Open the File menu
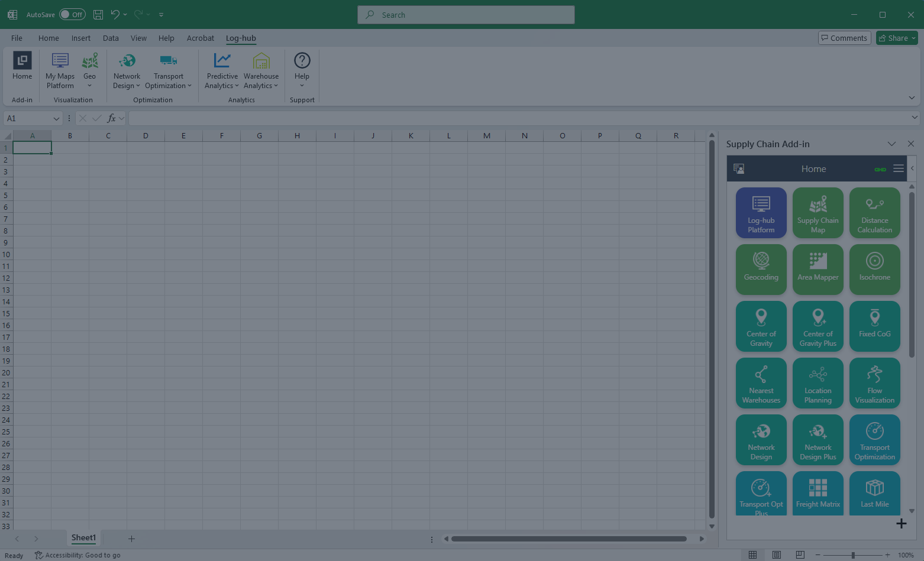This screenshot has height=561, width=924. pos(17,38)
